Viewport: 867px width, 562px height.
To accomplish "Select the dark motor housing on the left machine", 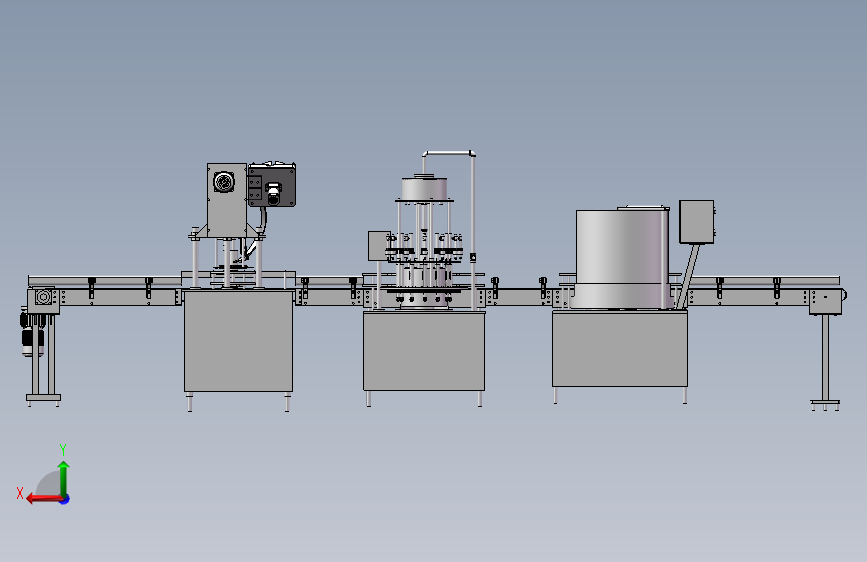I will [272, 185].
